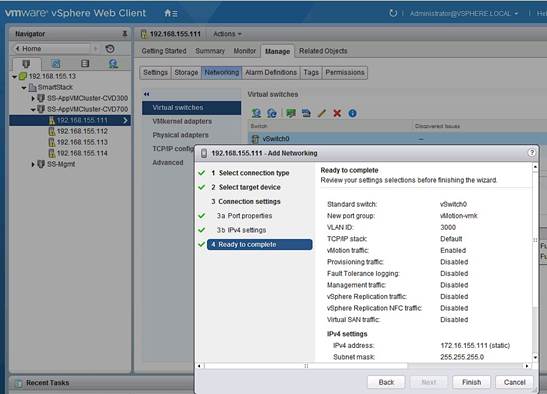Viewport: 547px width, 394px height.
Task: Select the Manage tab
Action: coord(277,51)
